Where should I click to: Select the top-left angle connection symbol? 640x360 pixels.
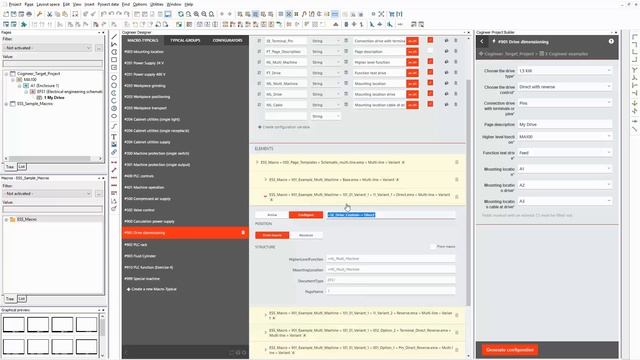tap(634, 37)
